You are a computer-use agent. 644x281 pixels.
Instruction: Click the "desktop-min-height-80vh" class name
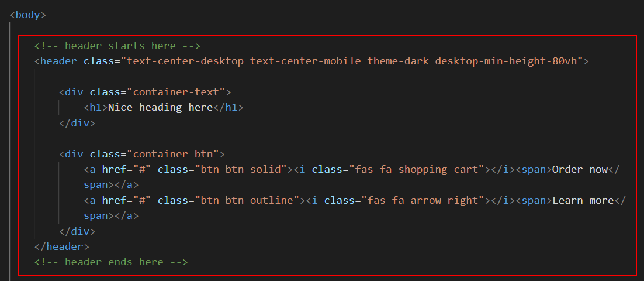coord(508,61)
